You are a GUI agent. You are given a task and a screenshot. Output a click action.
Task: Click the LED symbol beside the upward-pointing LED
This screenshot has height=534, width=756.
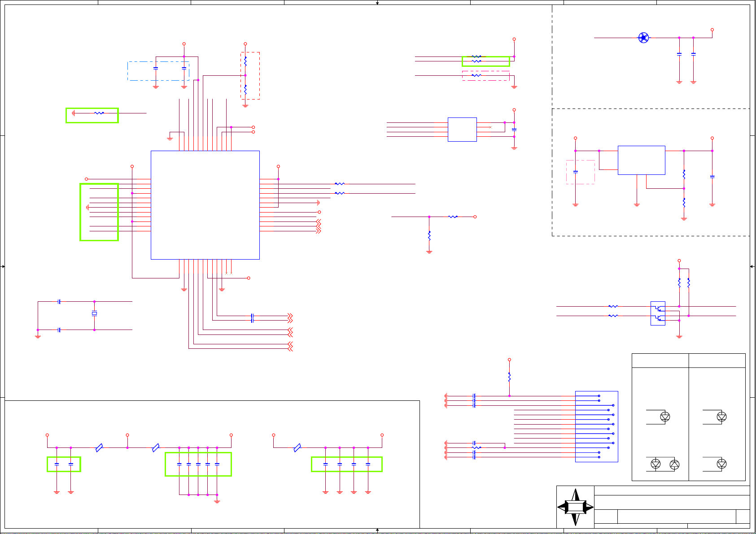point(655,464)
